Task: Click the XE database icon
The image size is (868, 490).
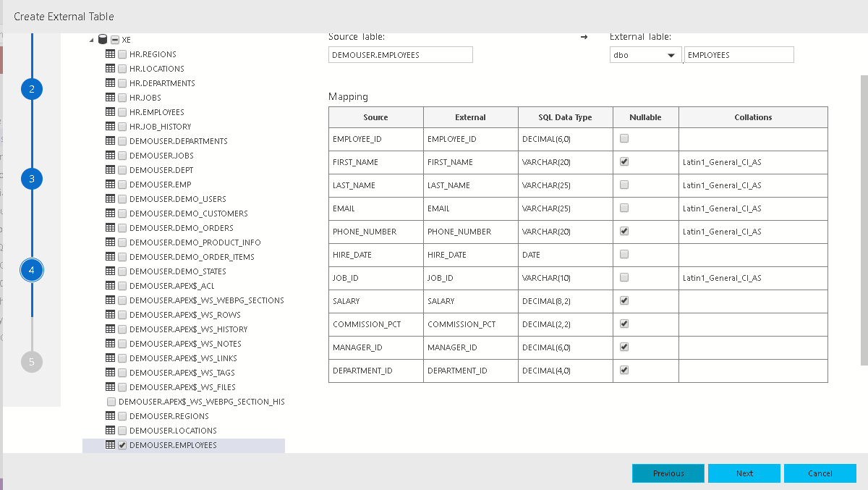Action: [x=103, y=40]
